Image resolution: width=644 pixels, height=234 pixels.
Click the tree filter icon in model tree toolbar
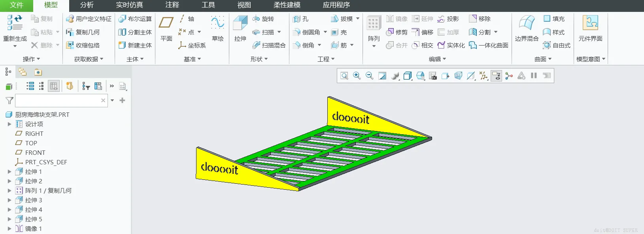click(86, 86)
